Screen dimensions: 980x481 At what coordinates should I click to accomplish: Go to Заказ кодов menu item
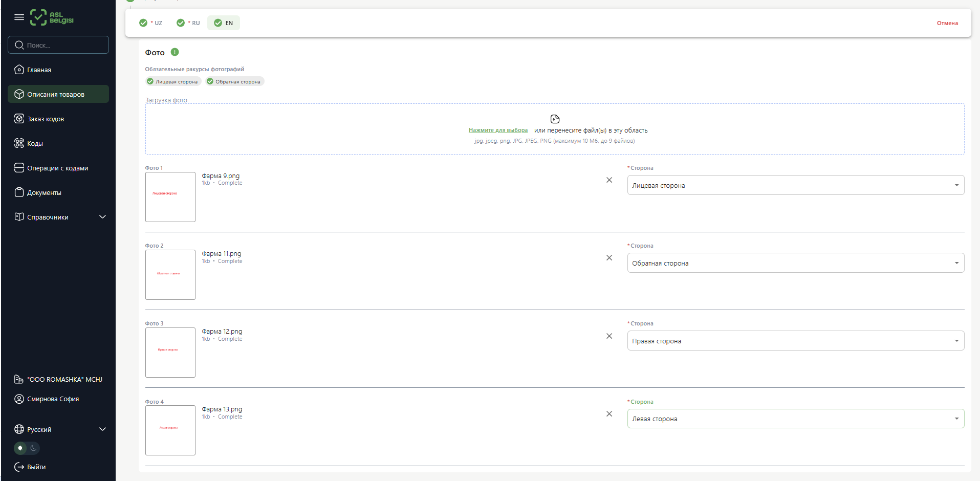[x=46, y=119]
